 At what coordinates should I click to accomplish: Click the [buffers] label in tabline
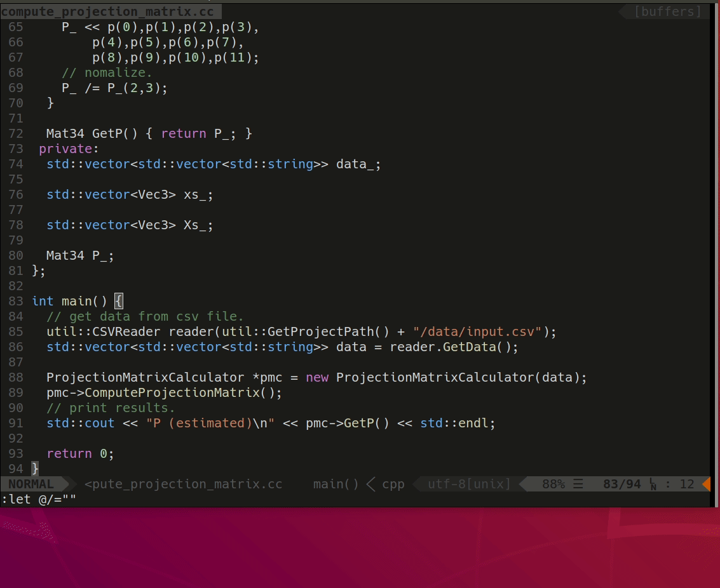pos(668,11)
